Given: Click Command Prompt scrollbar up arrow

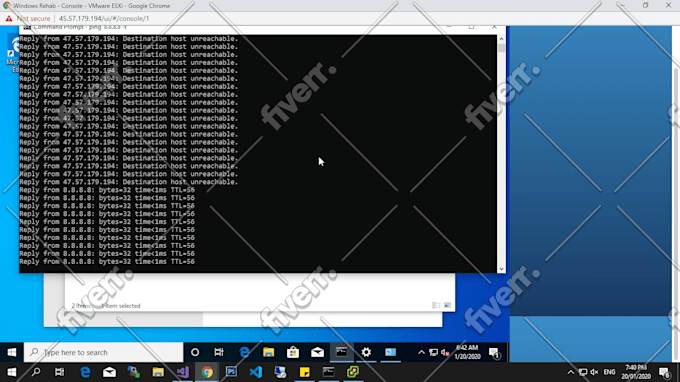Looking at the screenshot, I should pyautogui.click(x=501, y=39).
